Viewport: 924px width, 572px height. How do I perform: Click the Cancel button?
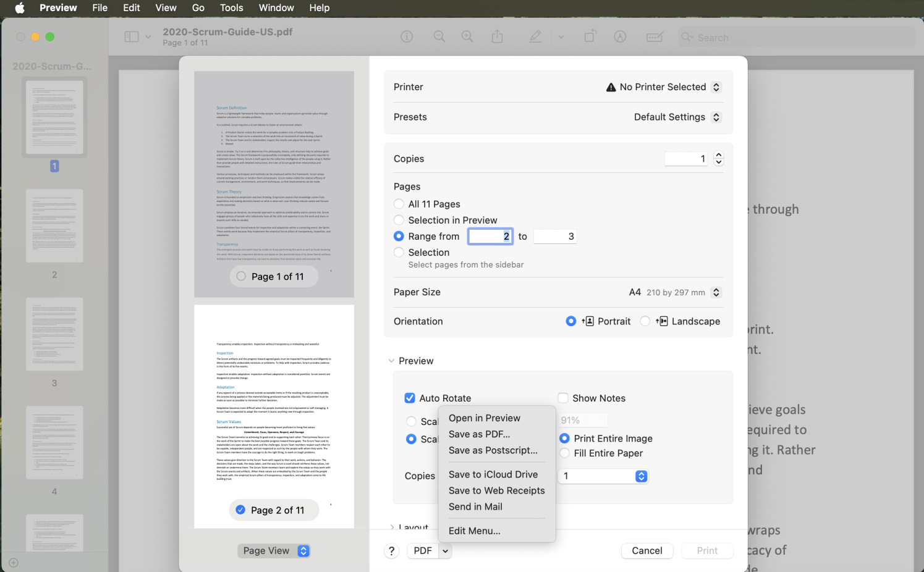(646, 550)
